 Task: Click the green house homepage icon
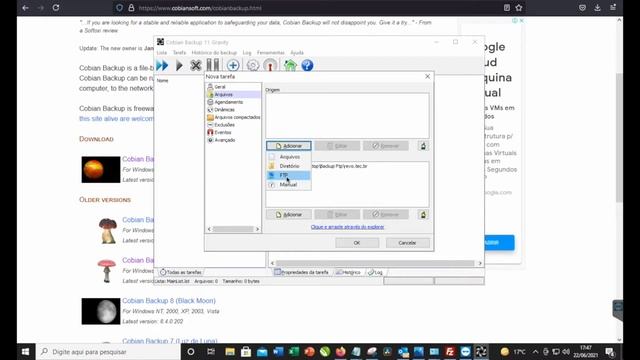tap(290, 65)
